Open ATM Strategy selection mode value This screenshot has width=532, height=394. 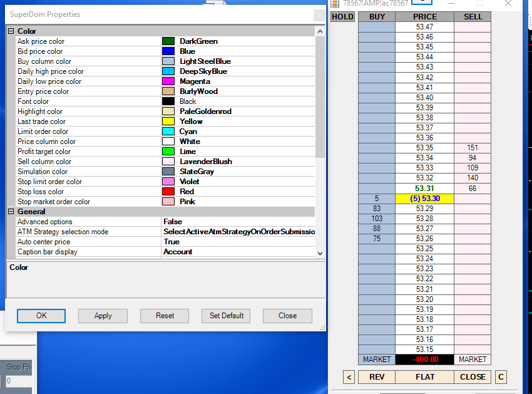pyautogui.click(x=238, y=232)
